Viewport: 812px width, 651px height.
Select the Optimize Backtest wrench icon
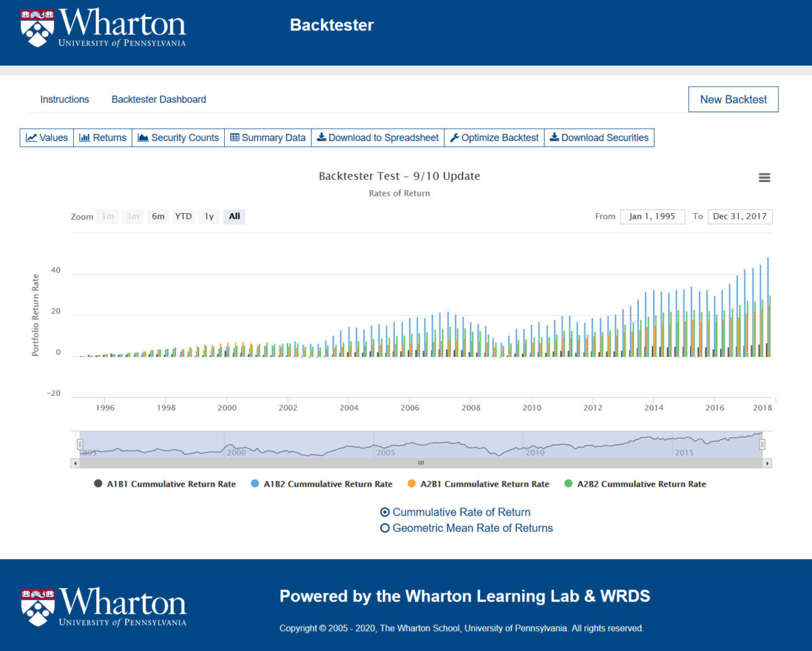[x=456, y=137]
